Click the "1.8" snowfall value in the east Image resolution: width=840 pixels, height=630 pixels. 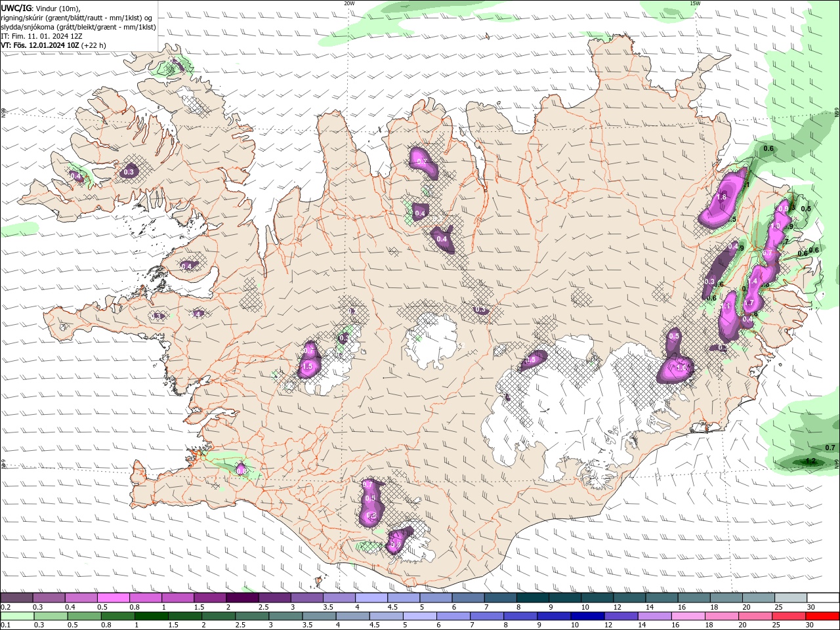(x=722, y=197)
